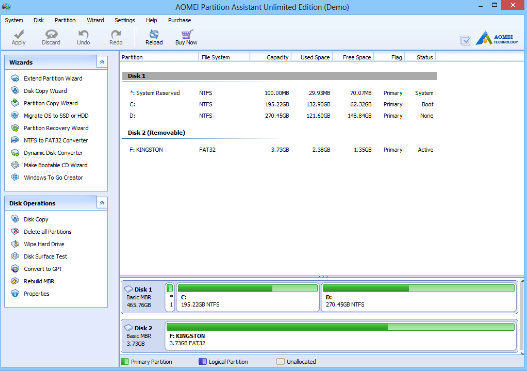Viewport: 527px width, 371px height.
Task: Open NTFS to FAT32 Converter
Action: [x=56, y=140]
